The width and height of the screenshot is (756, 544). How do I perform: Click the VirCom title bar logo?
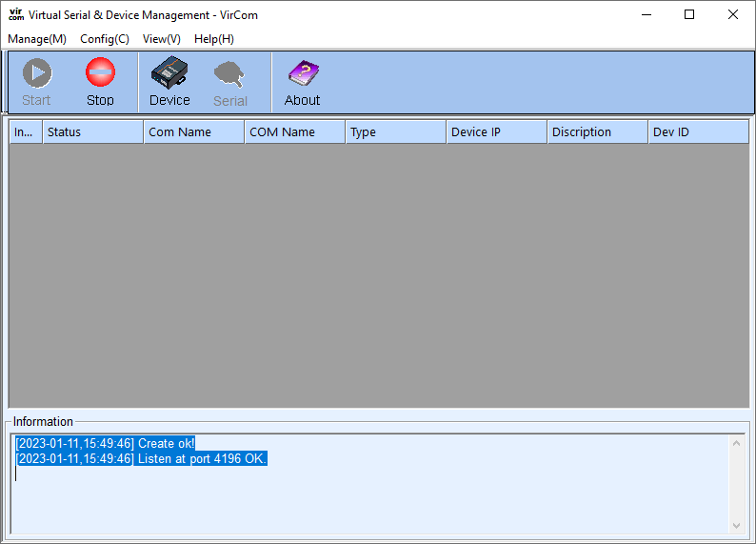tap(16, 14)
